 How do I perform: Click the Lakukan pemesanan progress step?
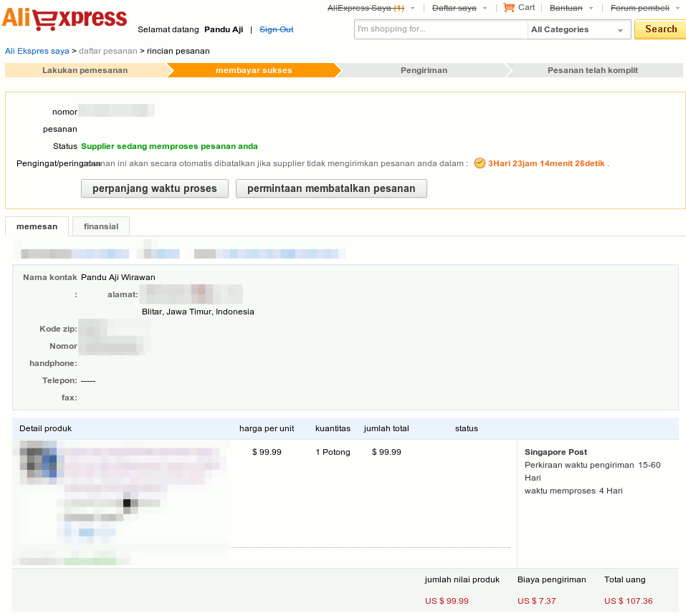pyautogui.click(x=85, y=70)
